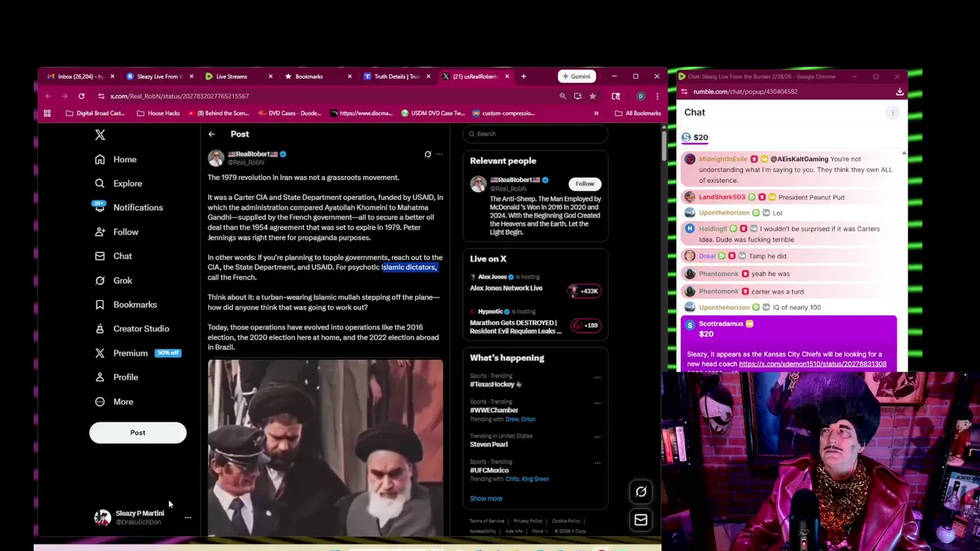Open Premium in X sidebar
980x551 pixels.
pyautogui.click(x=137, y=353)
